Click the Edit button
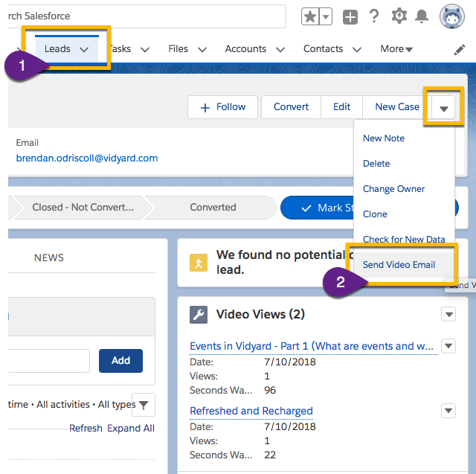Screen dimensions: 476x474 click(341, 107)
